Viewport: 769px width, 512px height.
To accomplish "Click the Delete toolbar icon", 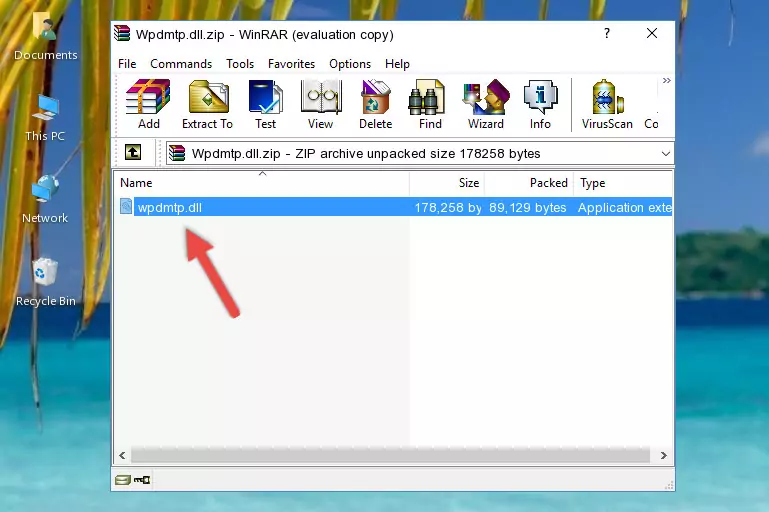I will [x=375, y=104].
